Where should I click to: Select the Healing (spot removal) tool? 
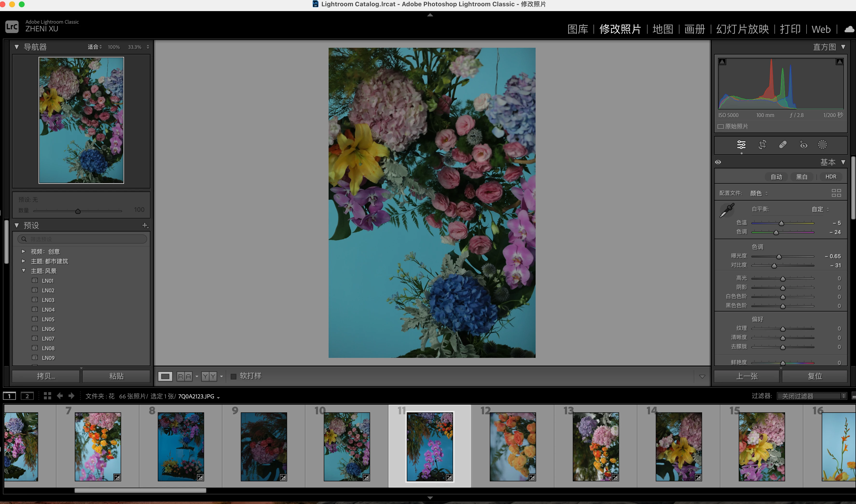coord(783,145)
